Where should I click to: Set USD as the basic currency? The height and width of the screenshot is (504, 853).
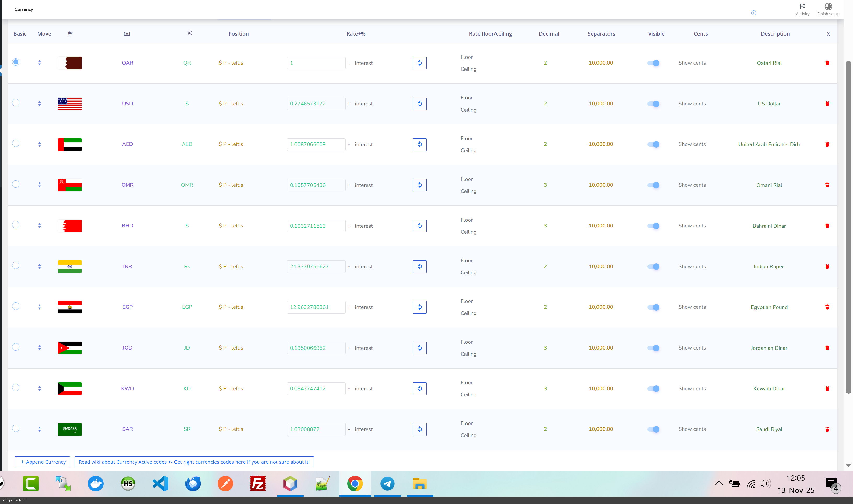[x=16, y=102]
